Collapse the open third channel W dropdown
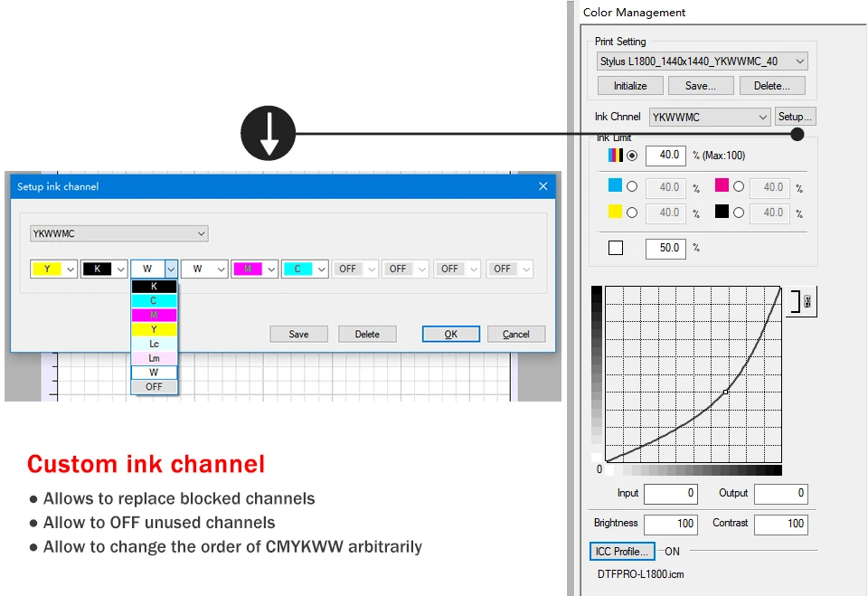 tap(171, 270)
